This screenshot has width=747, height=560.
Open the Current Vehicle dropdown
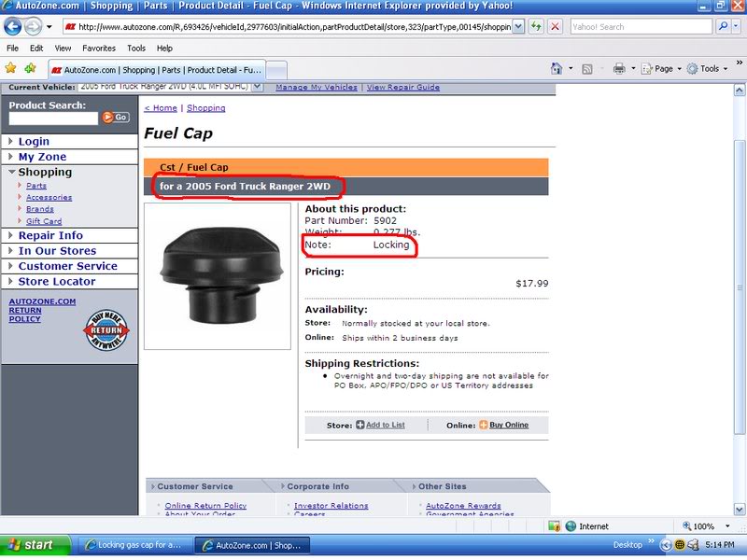point(171,87)
